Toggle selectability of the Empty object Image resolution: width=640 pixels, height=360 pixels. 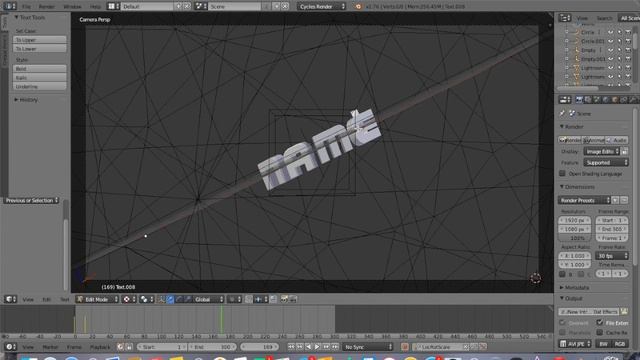(620, 50)
